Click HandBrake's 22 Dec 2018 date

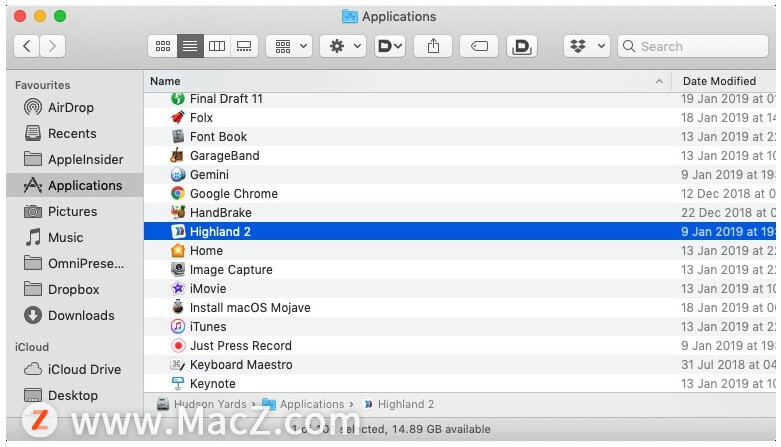pos(728,212)
